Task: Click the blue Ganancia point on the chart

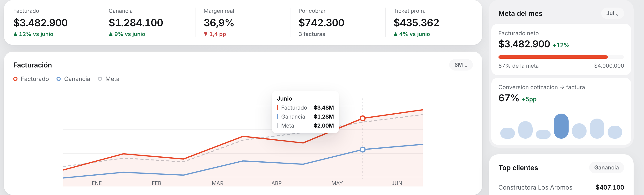Action: point(362,149)
